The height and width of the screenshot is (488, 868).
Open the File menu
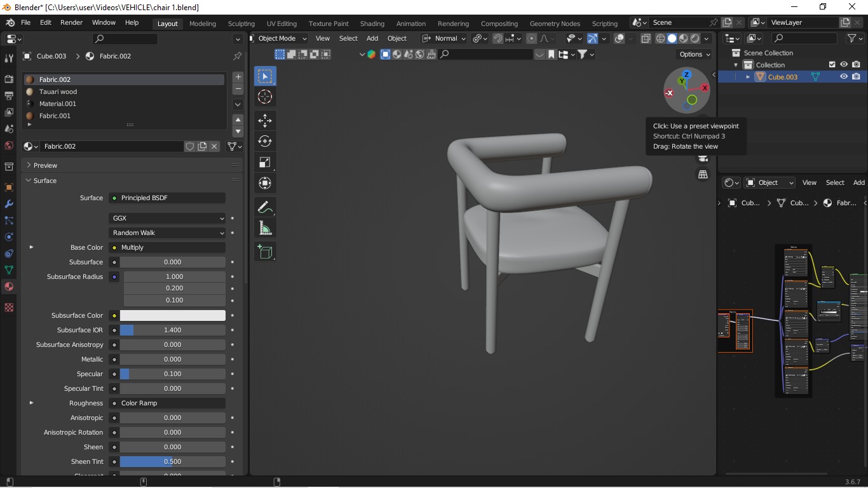point(25,23)
